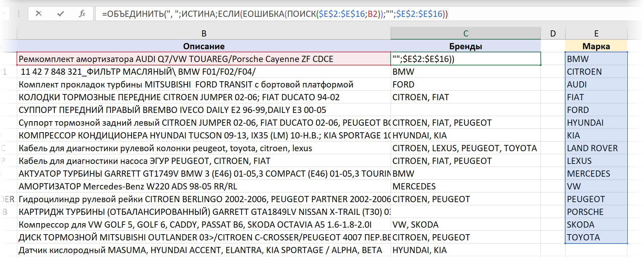Select 'Компрессор для VW GOLF 5' cell
The image size is (644, 260).
coord(204,225)
